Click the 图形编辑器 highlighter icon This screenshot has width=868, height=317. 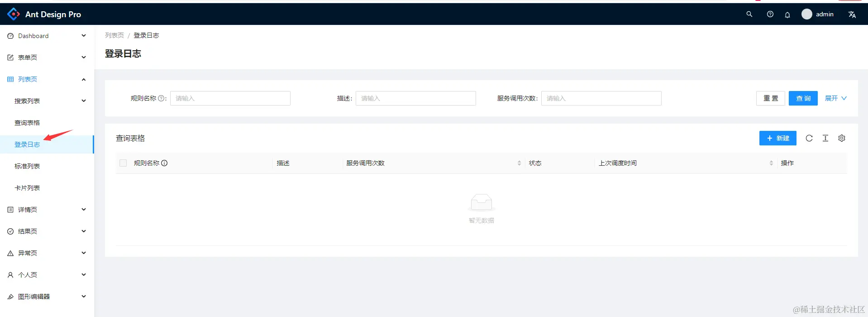(10, 297)
